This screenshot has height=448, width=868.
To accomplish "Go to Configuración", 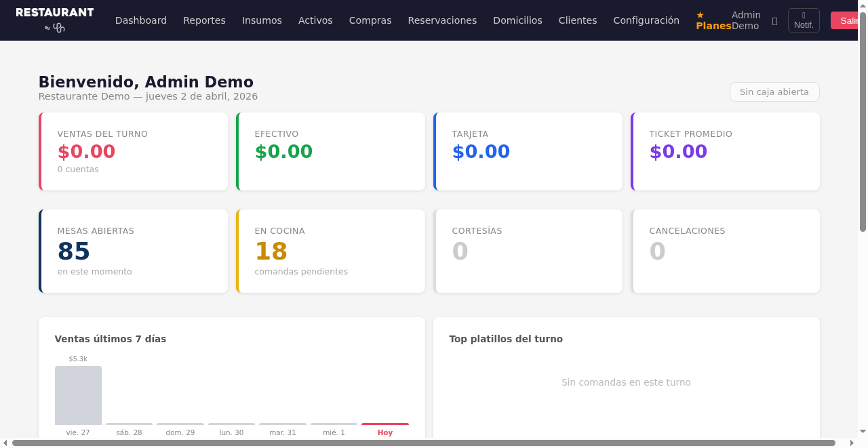I will tap(646, 20).
